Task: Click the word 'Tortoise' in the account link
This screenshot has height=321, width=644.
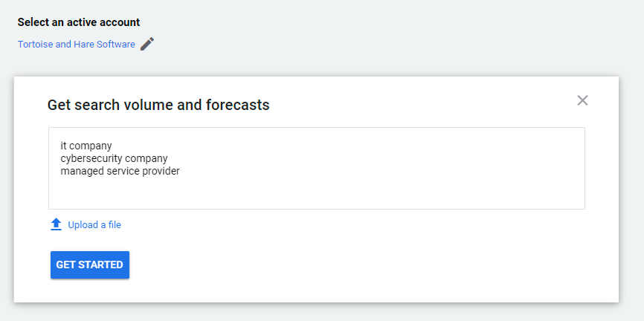Action: point(35,45)
